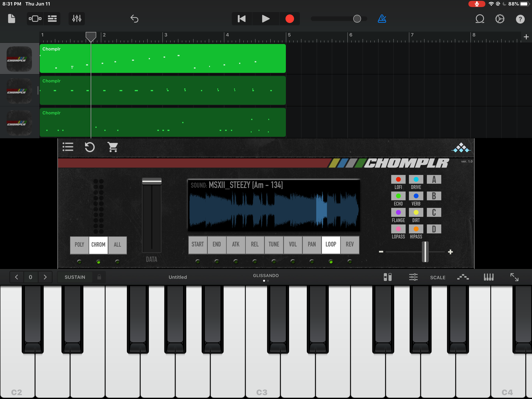Switch to POLY mode
The height and width of the screenshot is (399, 532).
(x=79, y=245)
